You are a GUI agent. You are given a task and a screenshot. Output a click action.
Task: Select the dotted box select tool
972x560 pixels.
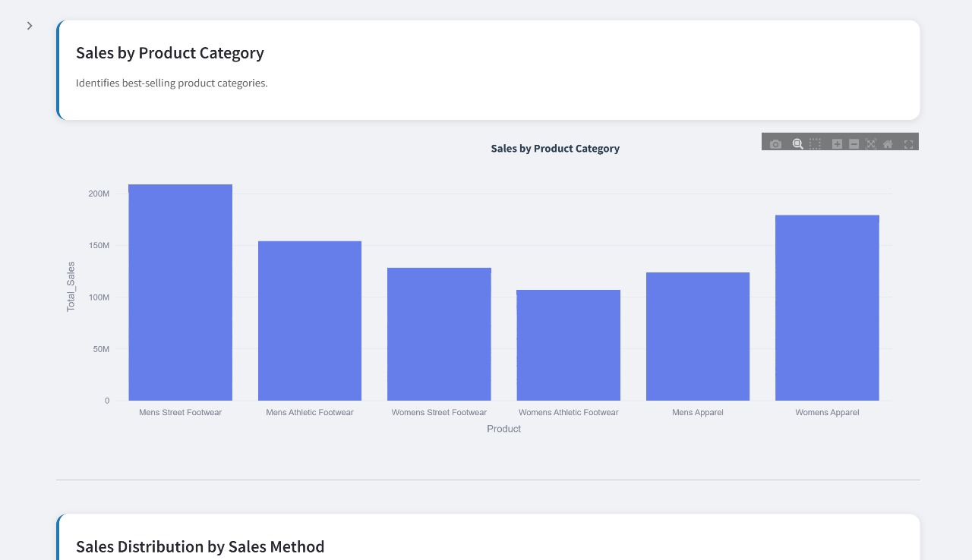pos(815,144)
